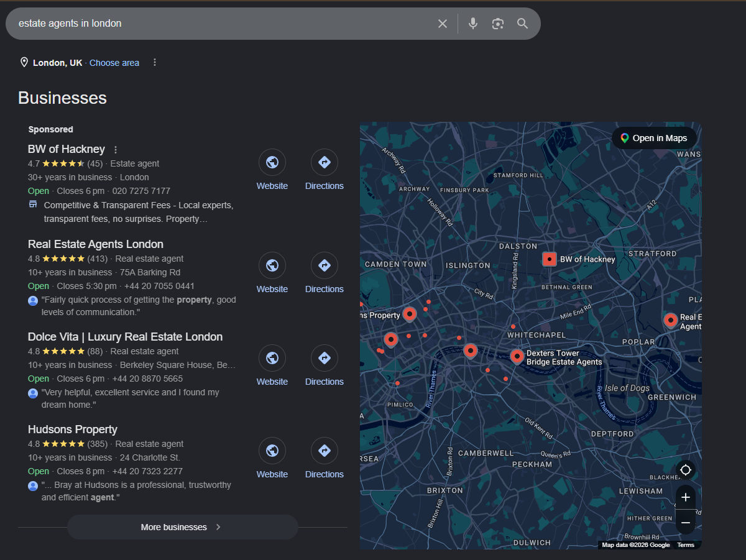Click the phone number 020 7275 7177

pyautogui.click(x=141, y=191)
